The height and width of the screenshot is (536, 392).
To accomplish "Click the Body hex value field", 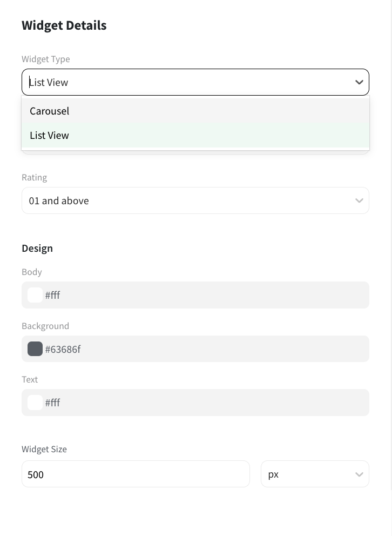I will (x=205, y=295).
